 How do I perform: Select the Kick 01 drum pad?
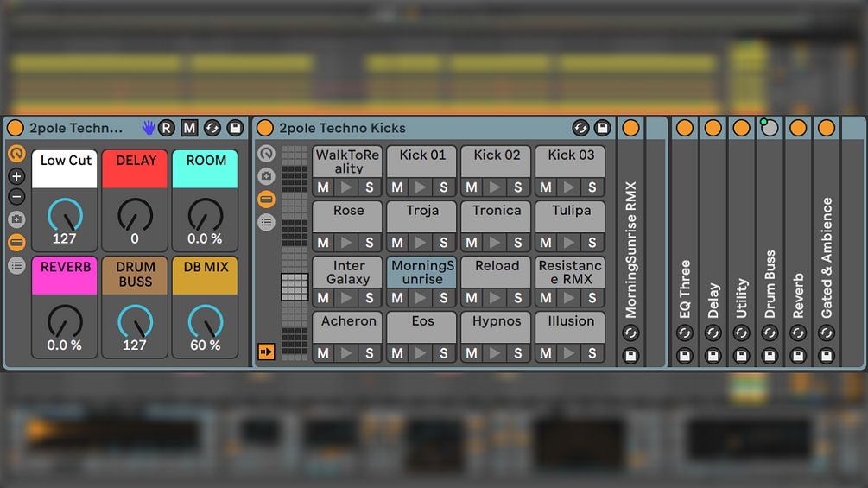[x=421, y=162]
